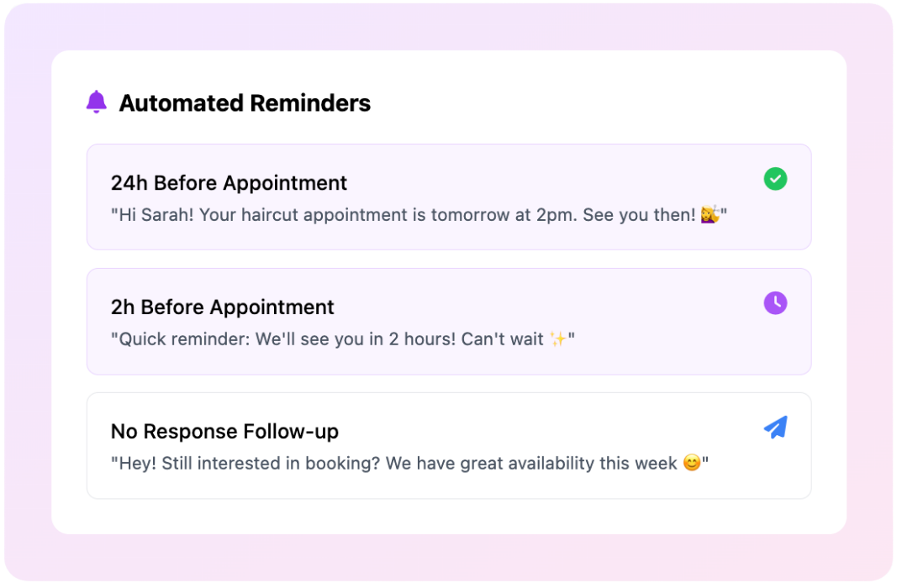
Task: Click the haircut emoji in the 24h message
Action: coord(710,215)
